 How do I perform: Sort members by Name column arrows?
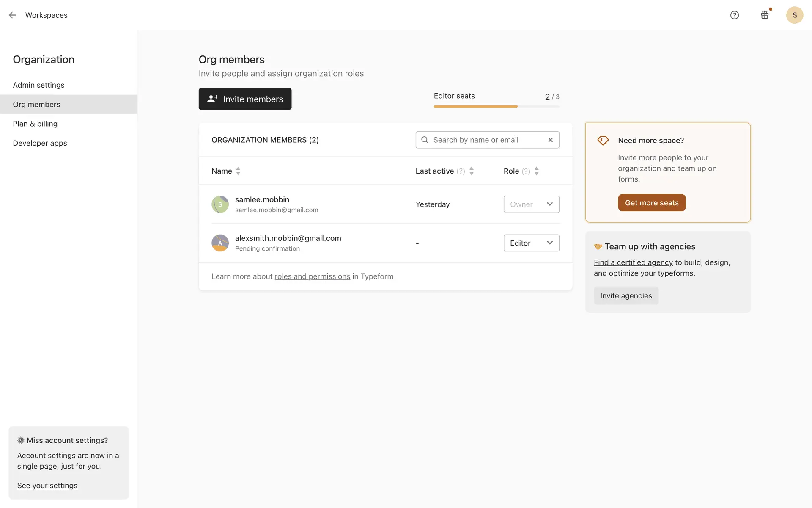click(238, 171)
